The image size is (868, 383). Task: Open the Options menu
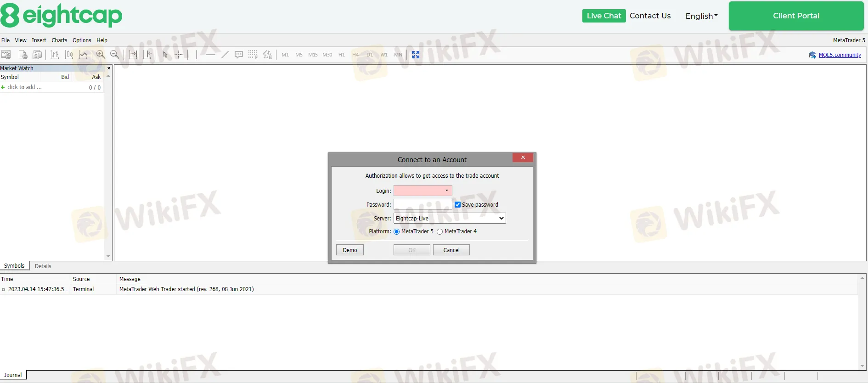(82, 40)
